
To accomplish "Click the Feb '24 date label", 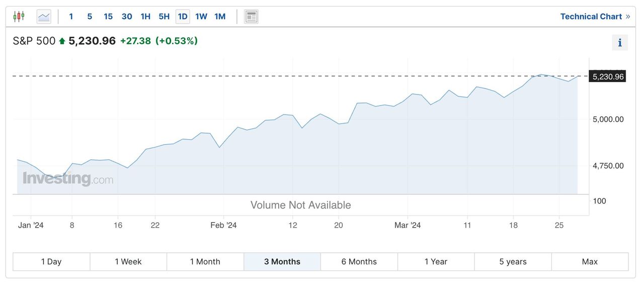I will (x=223, y=225).
